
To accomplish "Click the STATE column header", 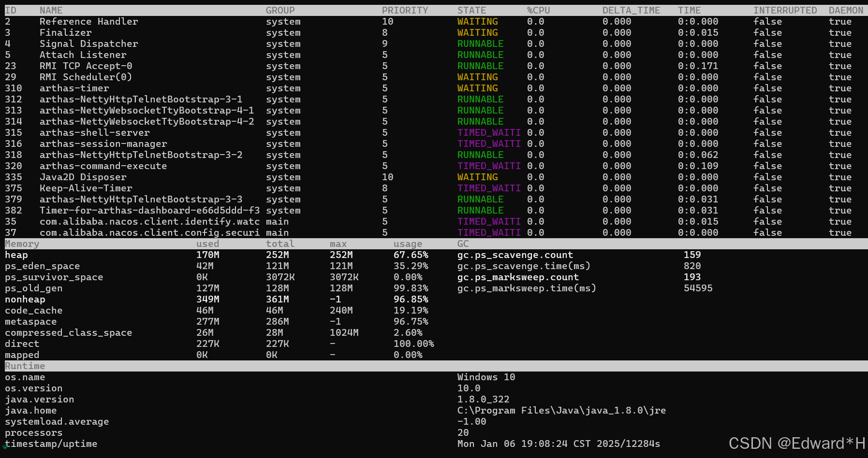I will (471, 10).
